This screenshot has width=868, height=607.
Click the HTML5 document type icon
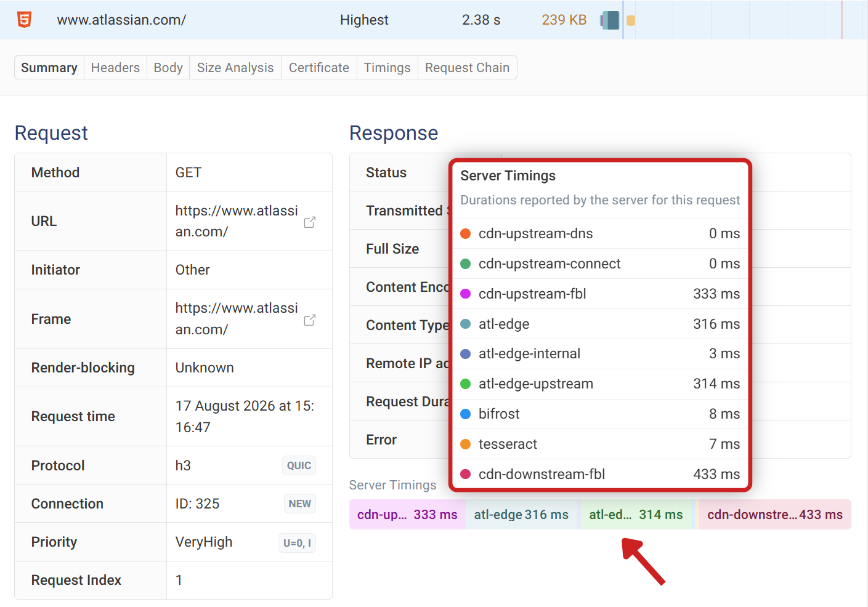(x=24, y=20)
